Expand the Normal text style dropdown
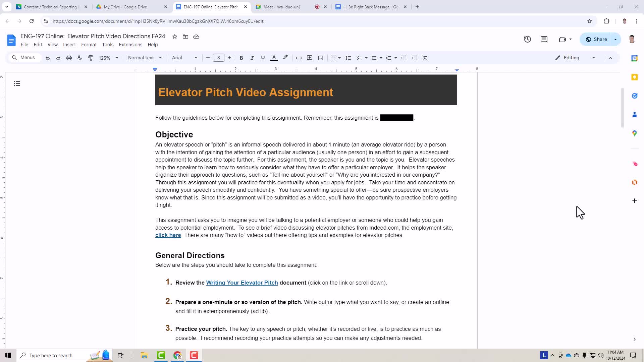 pyautogui.click(x=145, y=58)
